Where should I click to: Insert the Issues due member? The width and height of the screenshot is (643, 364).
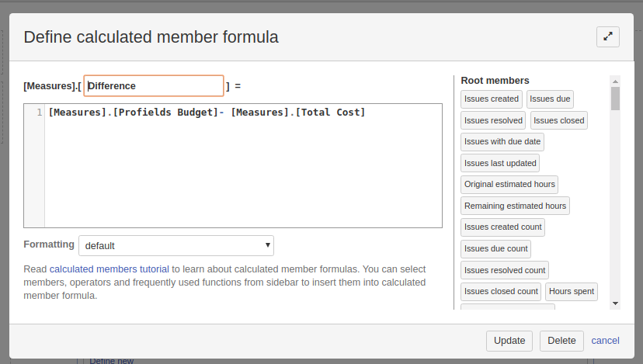click(550, 99)
